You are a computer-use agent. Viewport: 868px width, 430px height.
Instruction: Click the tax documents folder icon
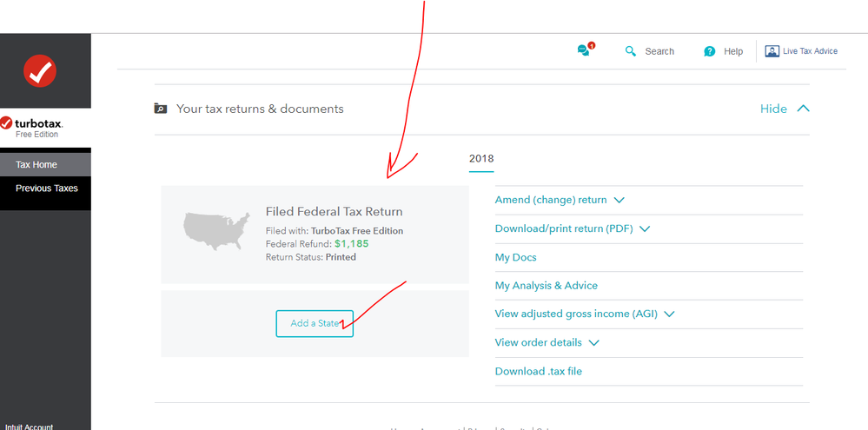[160, 109]
